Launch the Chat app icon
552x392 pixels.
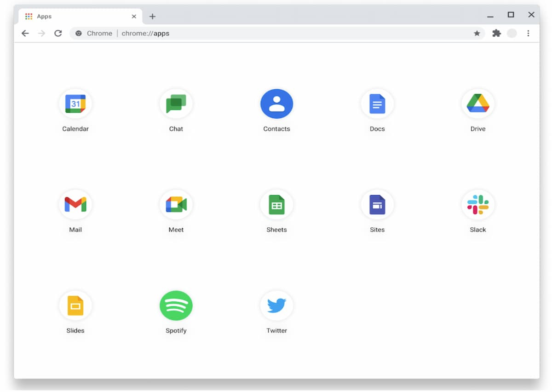tap(176, 104)
